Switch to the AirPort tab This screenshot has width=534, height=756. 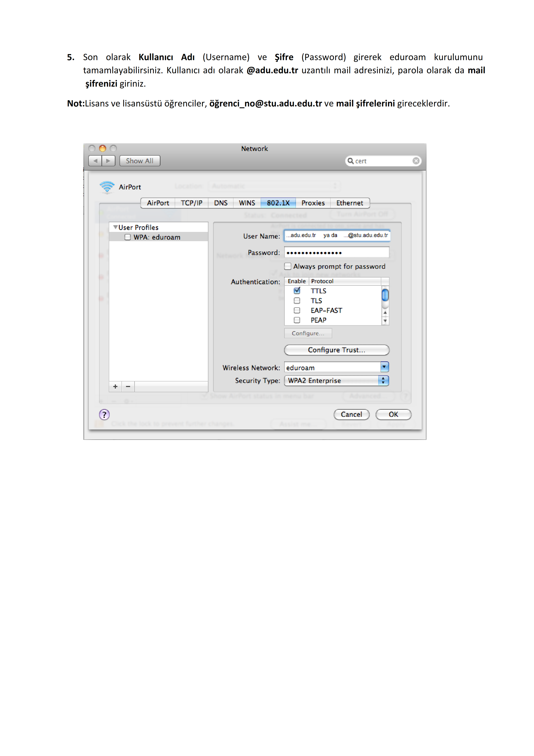(158, 203)
